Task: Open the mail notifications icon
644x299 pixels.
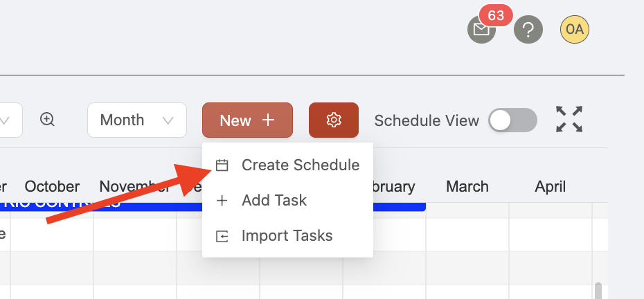Action: 481,30
